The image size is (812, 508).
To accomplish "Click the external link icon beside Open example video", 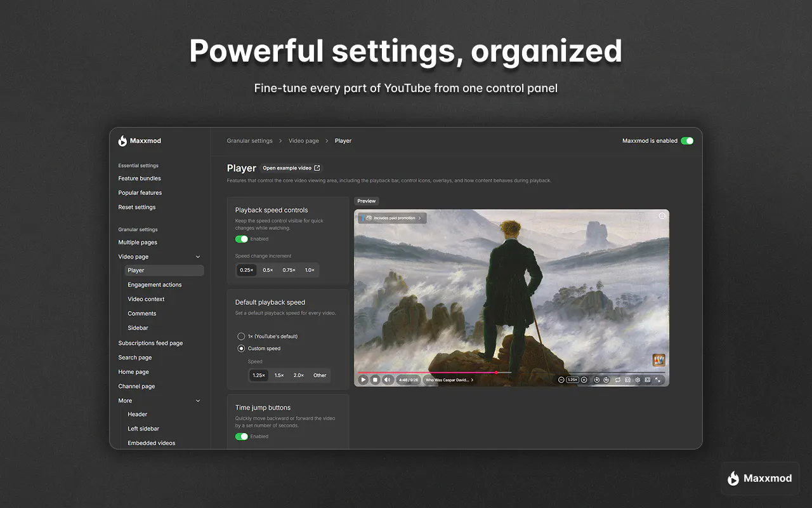I will pos(317,168).
